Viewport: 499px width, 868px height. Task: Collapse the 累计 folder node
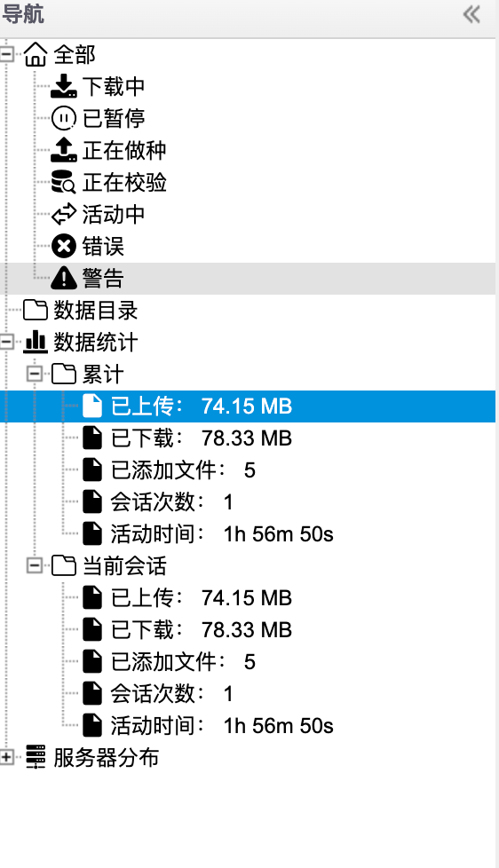[35, 375]
